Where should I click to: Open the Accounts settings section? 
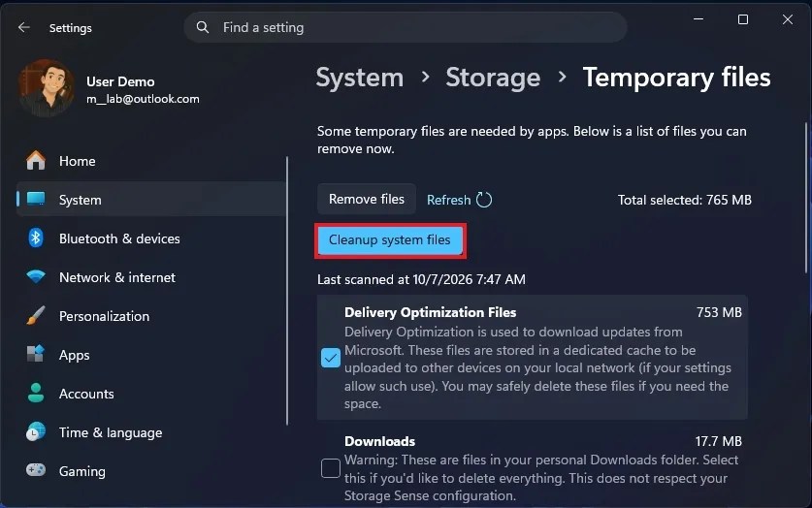pyautogui.click(x=151, y=394)
